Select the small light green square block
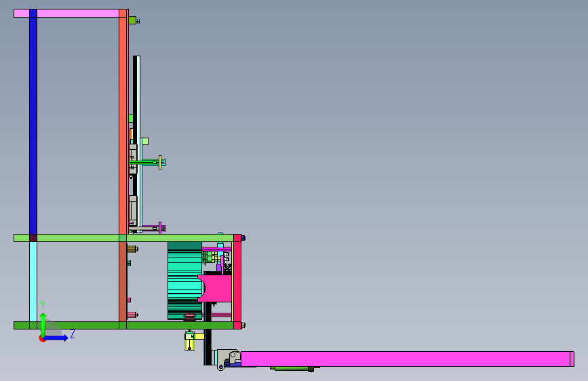 pos(144,142)
